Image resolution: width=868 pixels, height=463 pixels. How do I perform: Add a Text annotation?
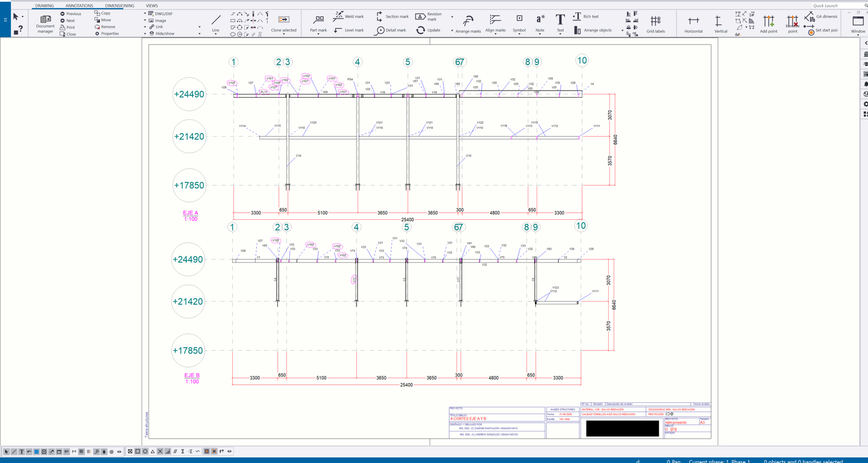560,23
